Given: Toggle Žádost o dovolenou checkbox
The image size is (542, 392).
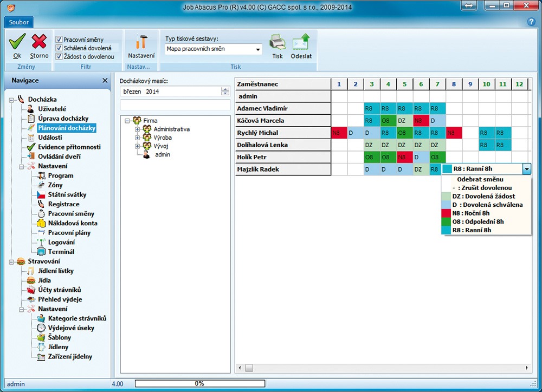Looking at the screenshot, I should [x=59, y=56].
